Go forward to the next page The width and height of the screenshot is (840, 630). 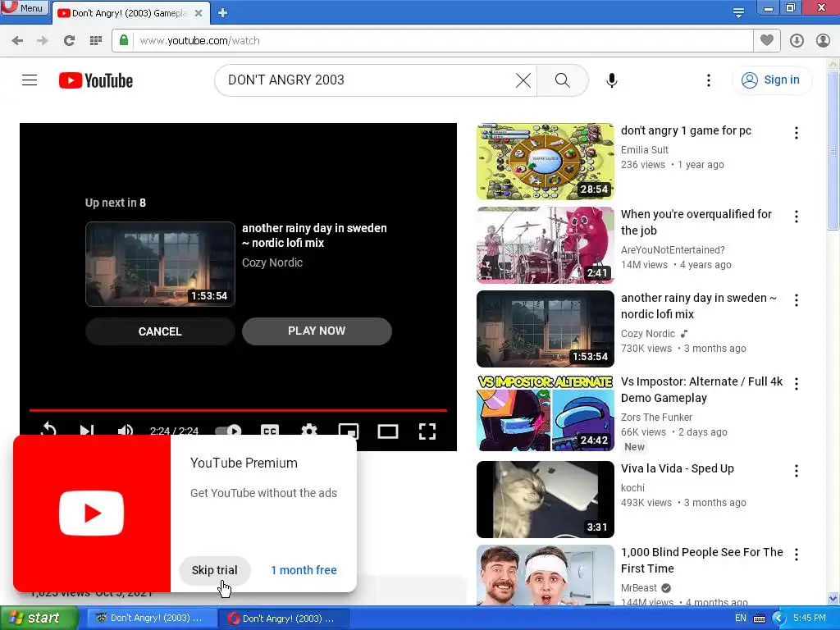[43, 41]
